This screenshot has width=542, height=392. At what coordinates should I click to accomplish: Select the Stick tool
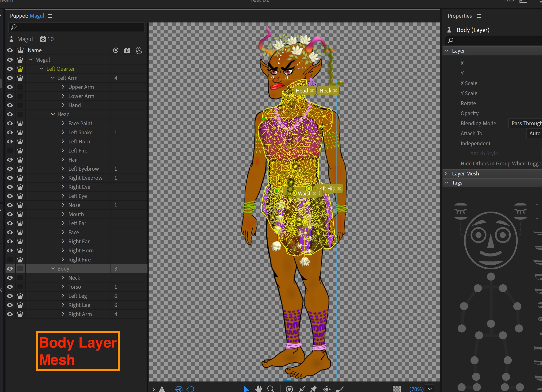[302, 389]
